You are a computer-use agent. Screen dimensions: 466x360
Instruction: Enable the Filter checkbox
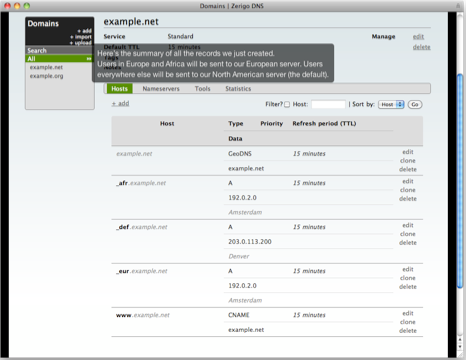coord(287,104)
